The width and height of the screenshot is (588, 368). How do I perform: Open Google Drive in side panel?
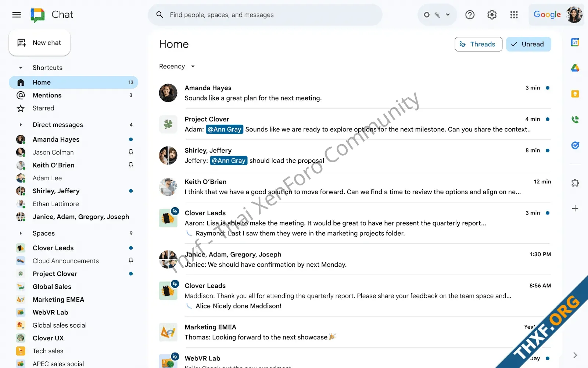pos(575,68)
